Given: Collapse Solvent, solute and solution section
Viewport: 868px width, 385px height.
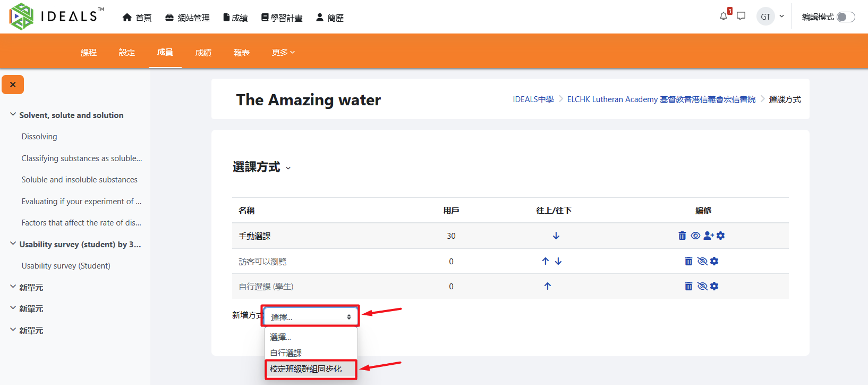Looking at the screenshot, I should coord(13,115).
